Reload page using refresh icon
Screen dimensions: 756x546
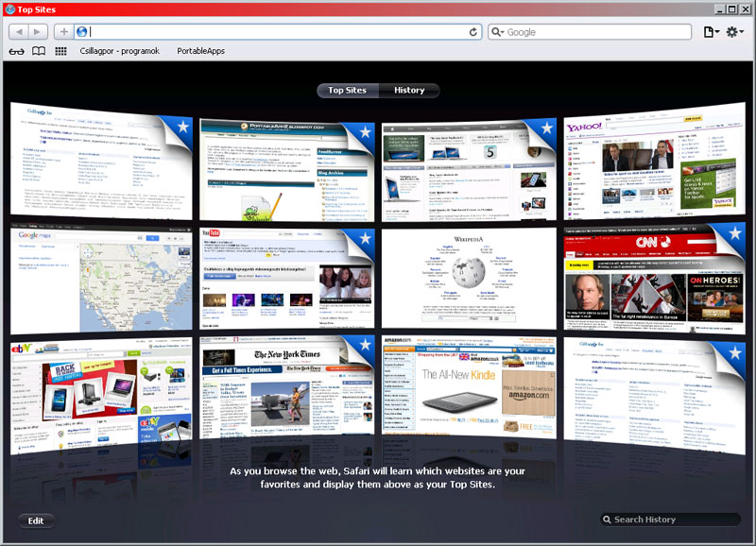click(x=473, y=32)
